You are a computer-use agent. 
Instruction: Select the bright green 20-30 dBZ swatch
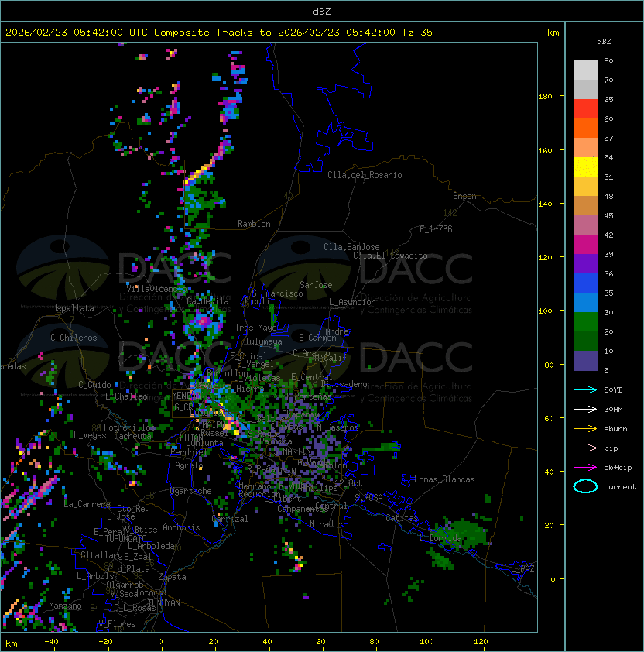click(x=585, y=321)
